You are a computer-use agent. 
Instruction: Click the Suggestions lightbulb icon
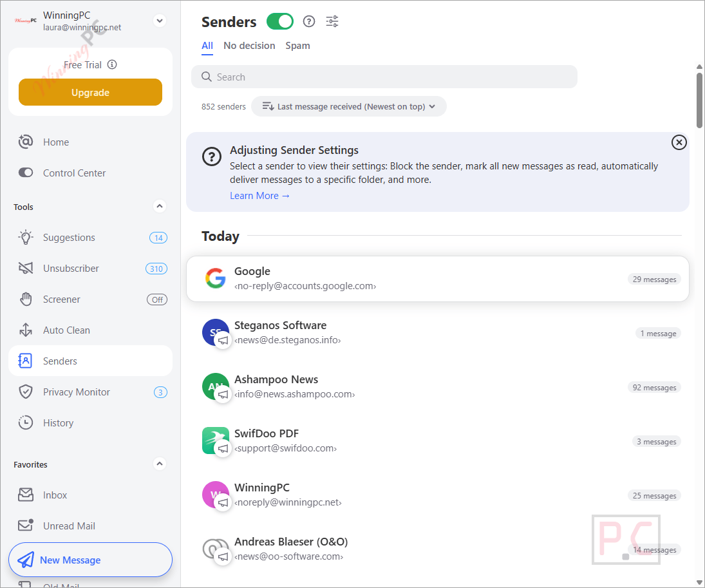coord(26,237)
